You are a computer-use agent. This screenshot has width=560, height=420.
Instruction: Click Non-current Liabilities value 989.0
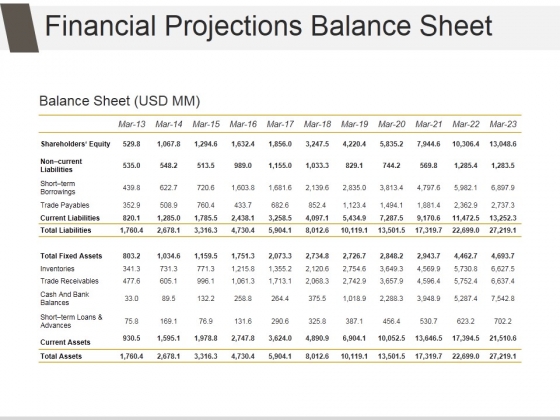tap(243, 165)
